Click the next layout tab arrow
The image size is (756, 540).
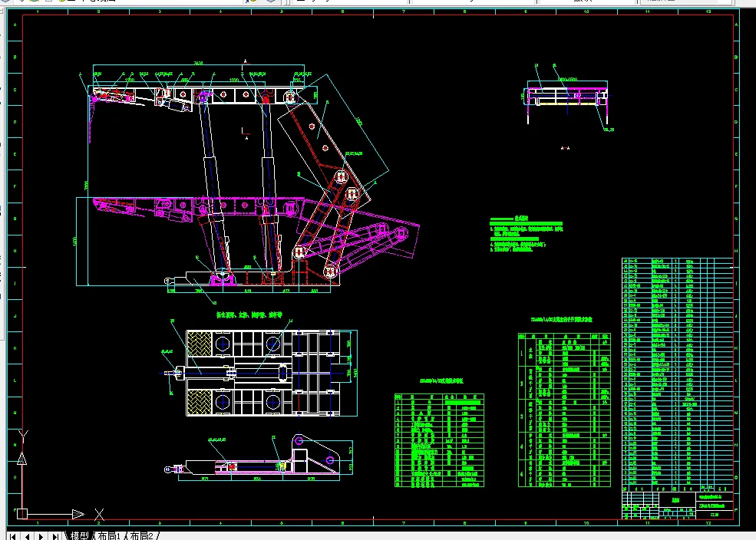pyautogui.click(x=41, y=535)
